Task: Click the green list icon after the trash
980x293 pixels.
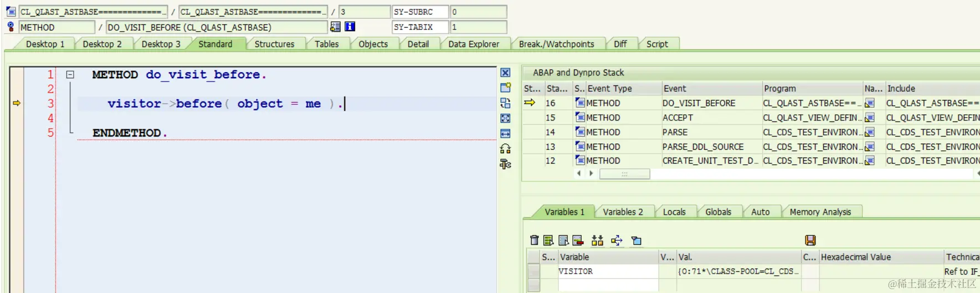Action: coord(548,240)
